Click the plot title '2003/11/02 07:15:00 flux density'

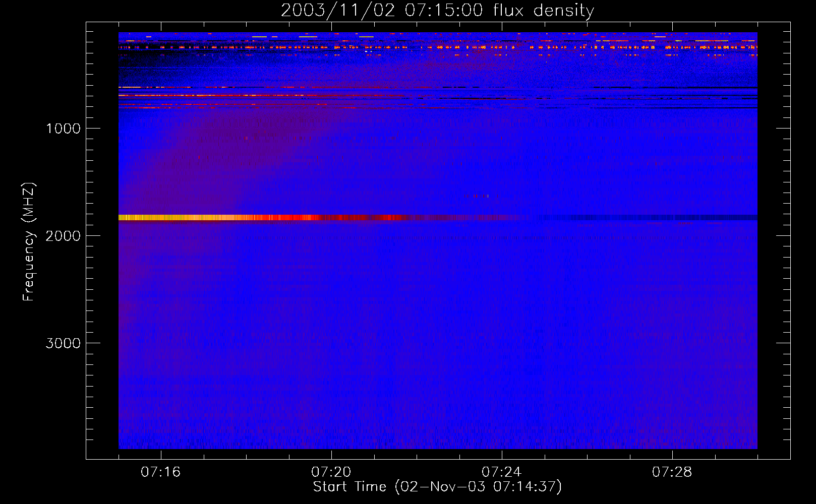pos(437,11)
